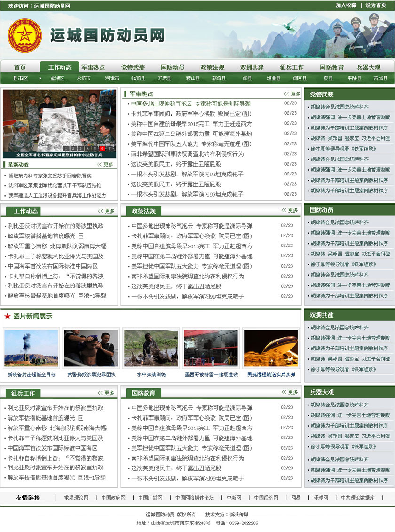Select slideshow page number 6
Screen dimensions: 395x532
[x=102, y=148]
